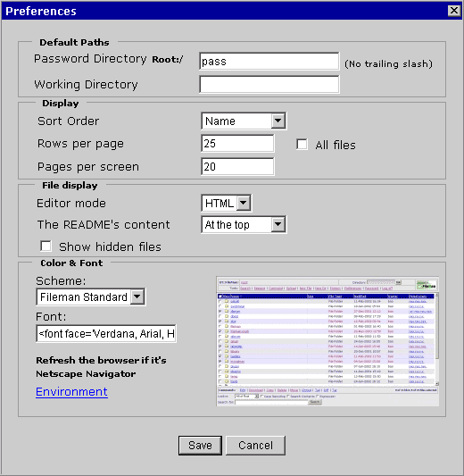Save the preferences
Screen dimensions: 464x476
200,446
